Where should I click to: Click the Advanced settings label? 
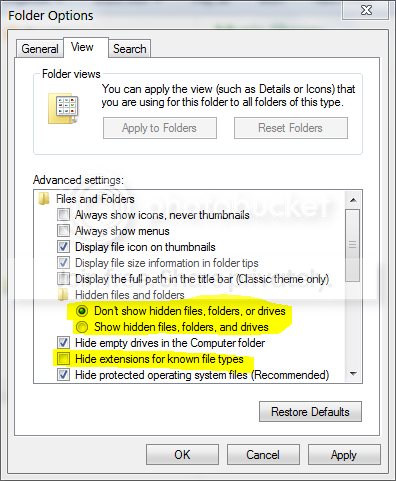pos(78,180)
